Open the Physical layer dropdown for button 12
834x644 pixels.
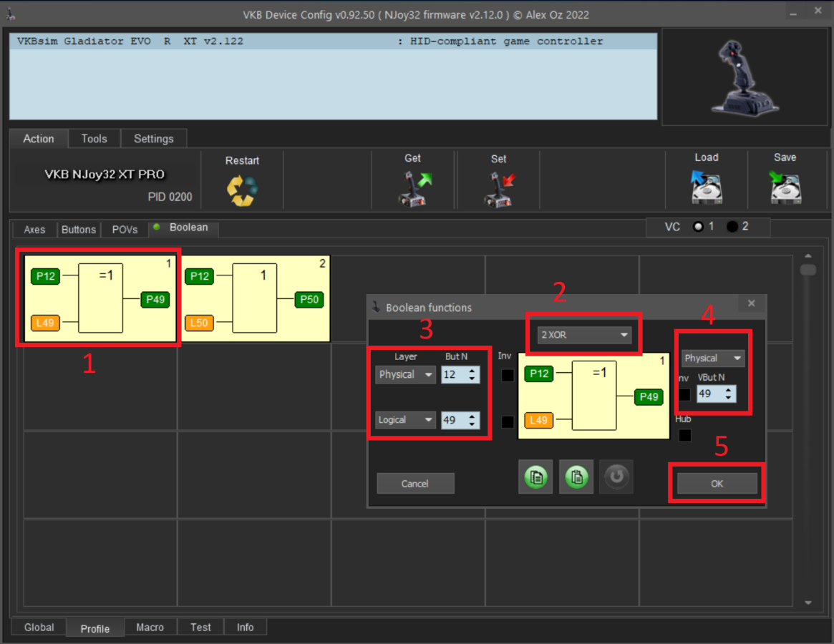point(405,374)
